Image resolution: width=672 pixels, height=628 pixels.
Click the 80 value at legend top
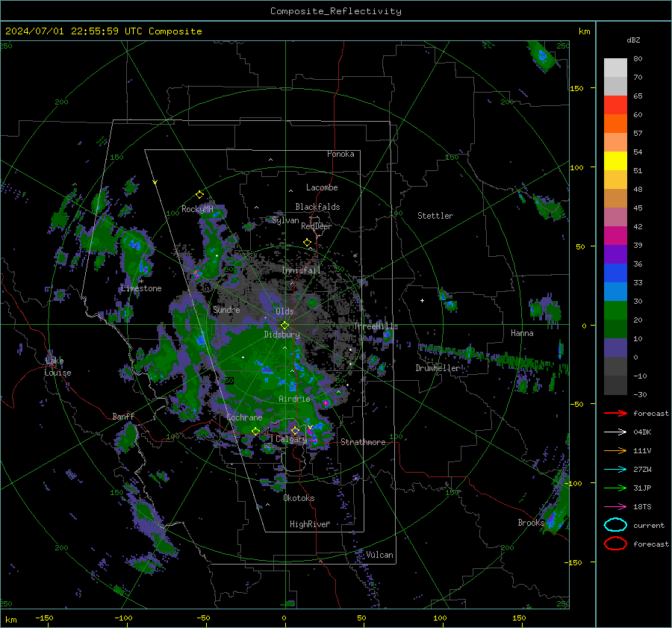[638, 59]
